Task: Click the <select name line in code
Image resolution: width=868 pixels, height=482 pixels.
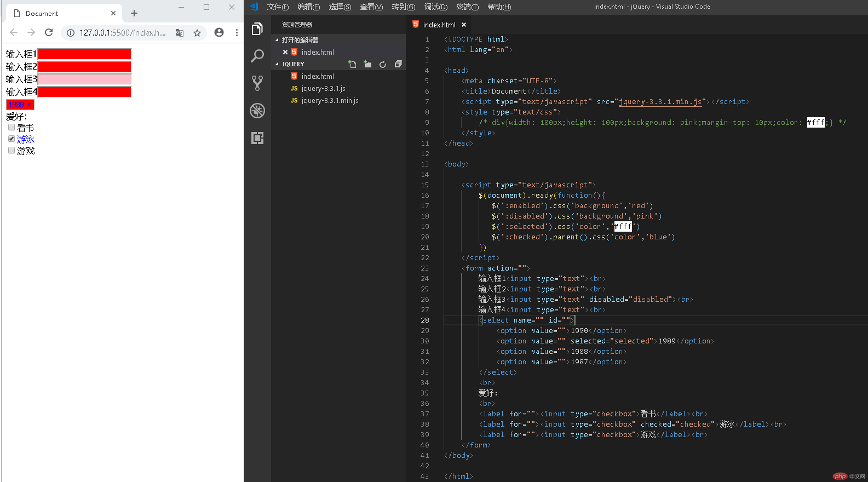Action: (x=526, y=320)
